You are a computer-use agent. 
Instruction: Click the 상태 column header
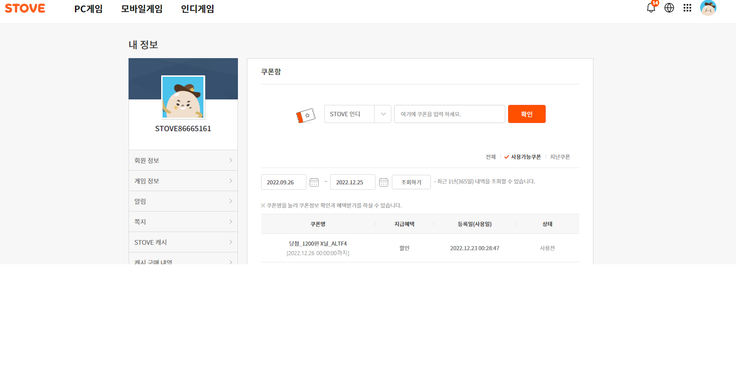[547, 224]
